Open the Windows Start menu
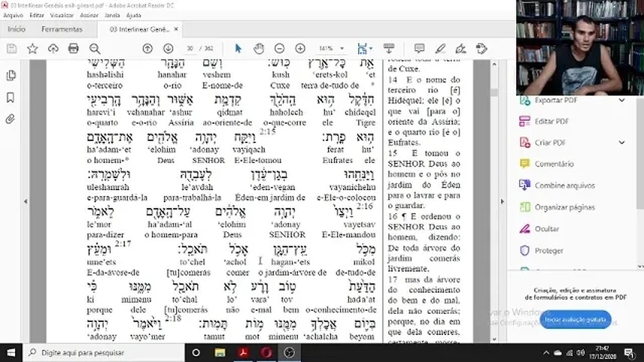Screen dimensions: 644x362 point(11,352)
